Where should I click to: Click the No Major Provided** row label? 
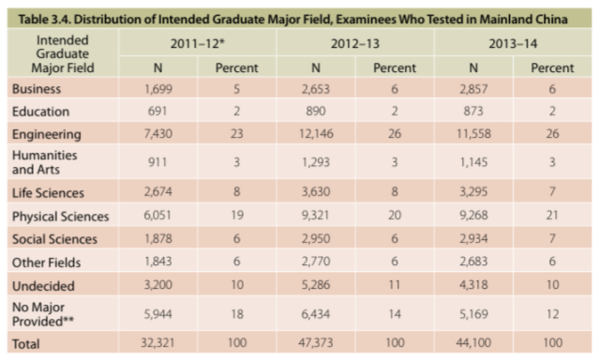[x=43, y=314]
